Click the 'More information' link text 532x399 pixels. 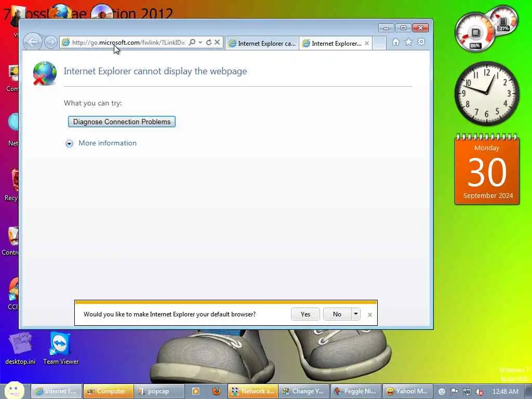click(108, 143)
